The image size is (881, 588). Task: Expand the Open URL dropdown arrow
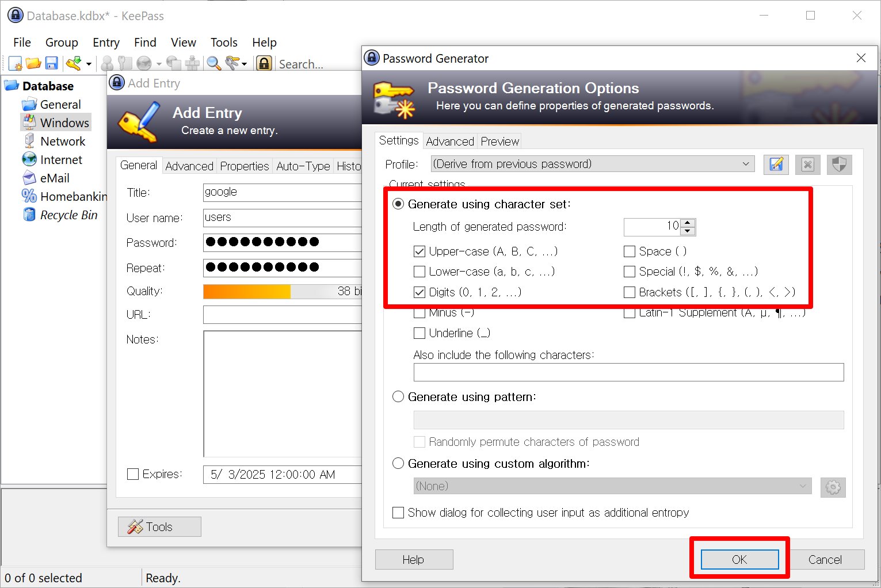point(159,64)
